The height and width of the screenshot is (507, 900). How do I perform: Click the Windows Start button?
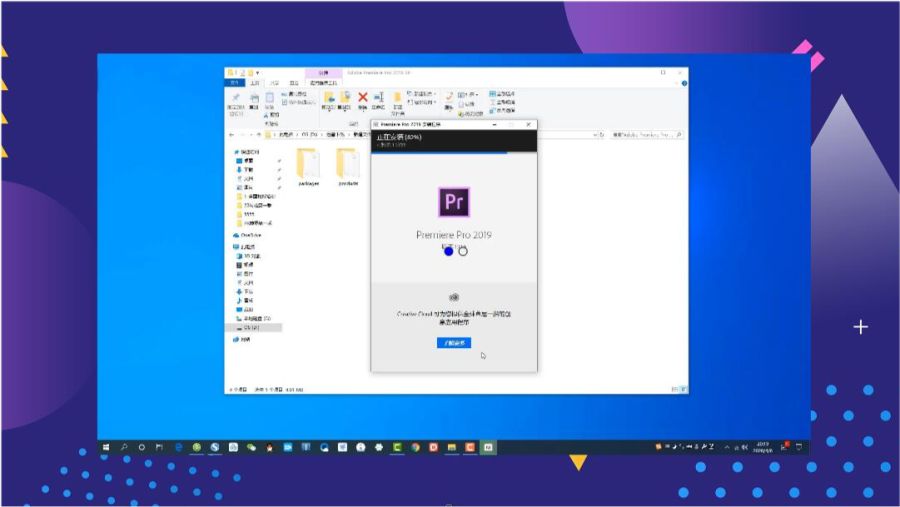click(106, 447)
